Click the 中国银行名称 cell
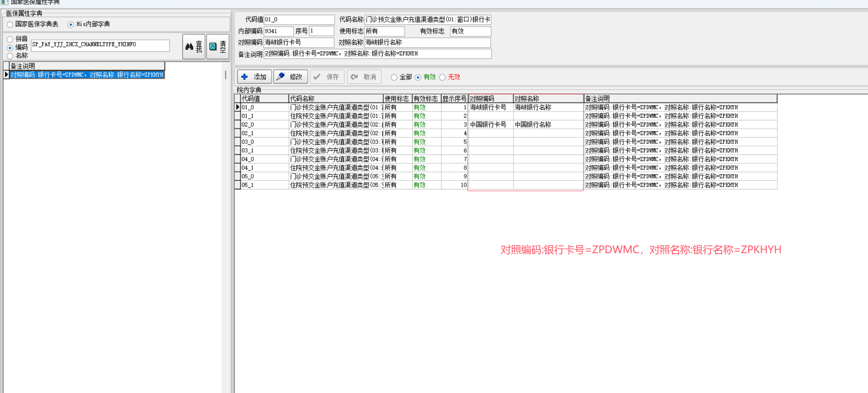Screen dimensions: 868x393 (548, 124)
